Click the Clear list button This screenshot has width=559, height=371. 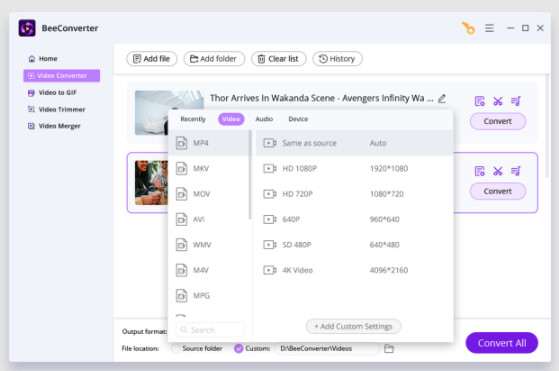278,59
